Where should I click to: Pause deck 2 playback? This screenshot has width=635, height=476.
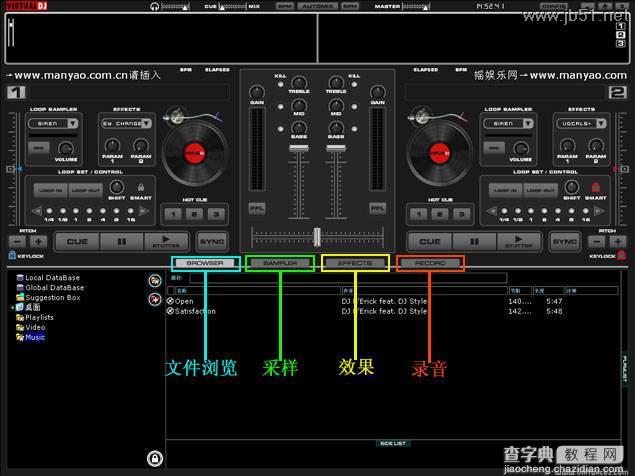[x=474, y=241]
